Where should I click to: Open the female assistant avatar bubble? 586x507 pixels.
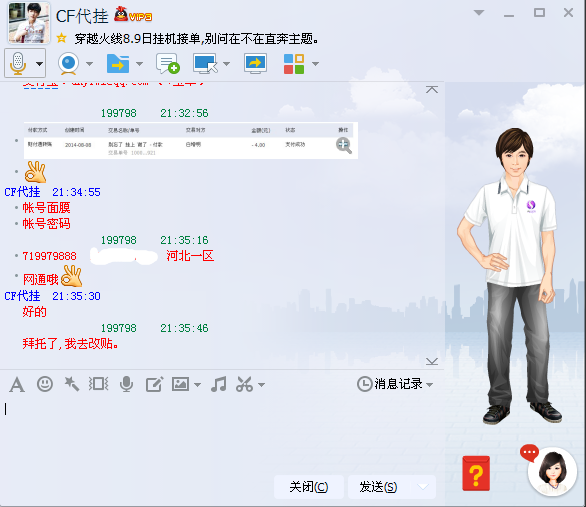coord(552,471)
